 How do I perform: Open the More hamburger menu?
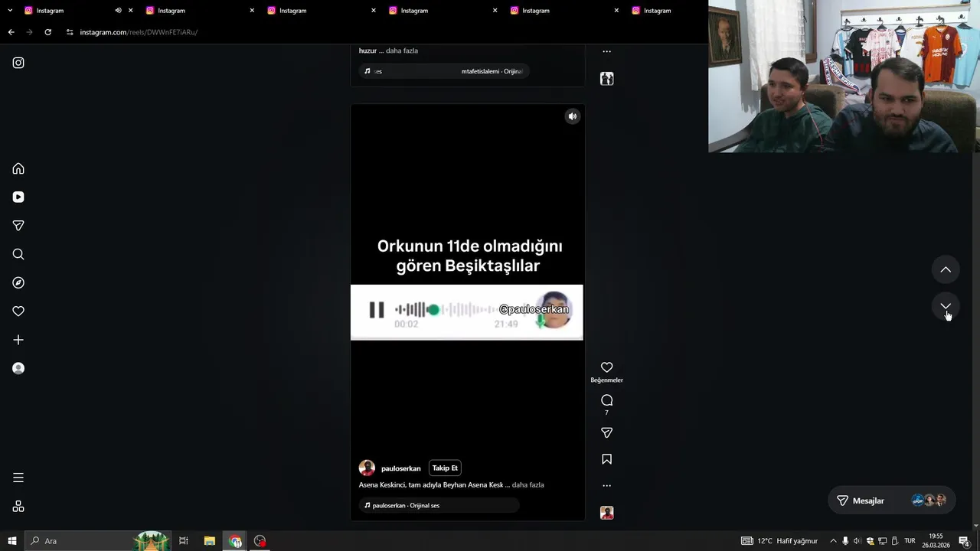[x=18, y=478]
